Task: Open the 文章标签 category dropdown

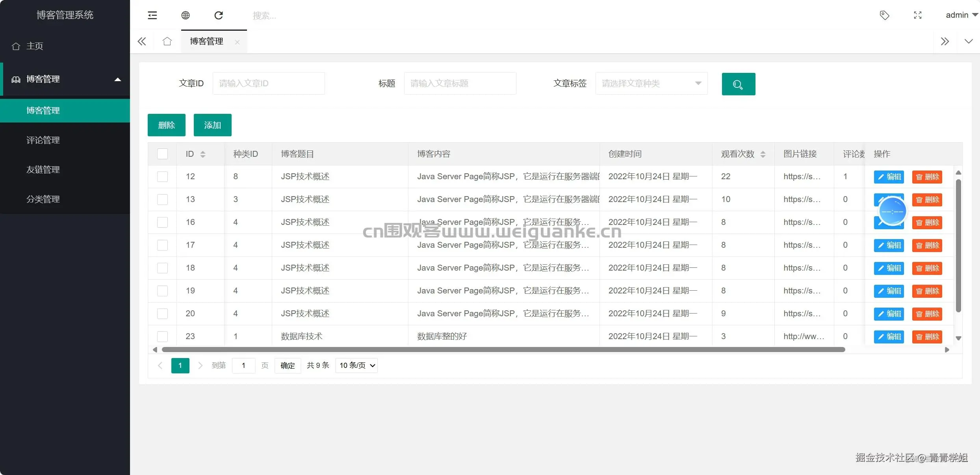Action: (x=651, y=83)
